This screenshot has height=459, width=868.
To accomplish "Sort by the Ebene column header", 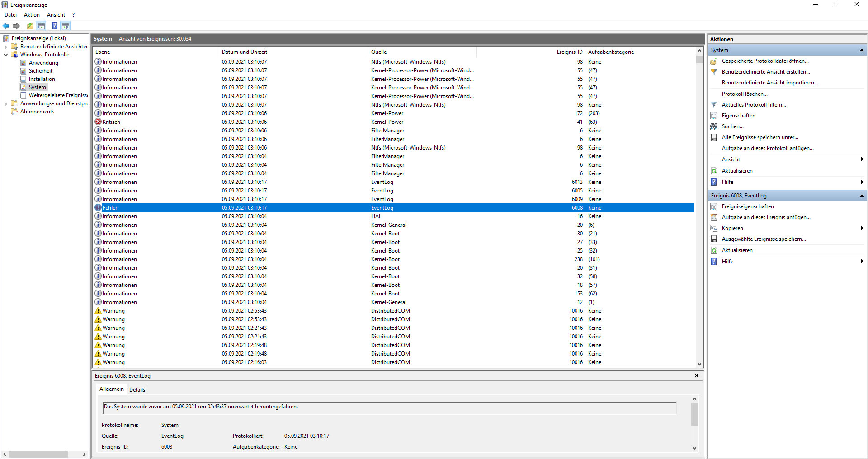I will tap(156, 52).
